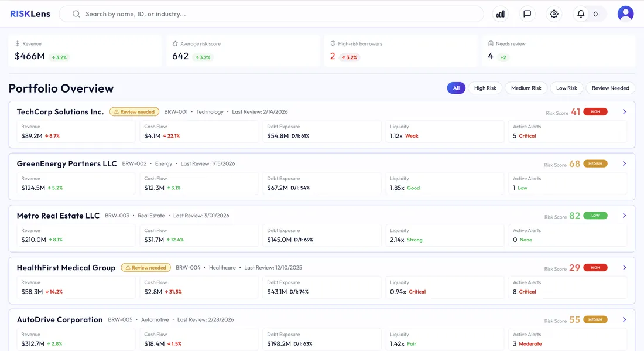Click the HIGH risk badge for HealthFirst
This screenshot has width=644, height=351.
[x=595, y=268]
